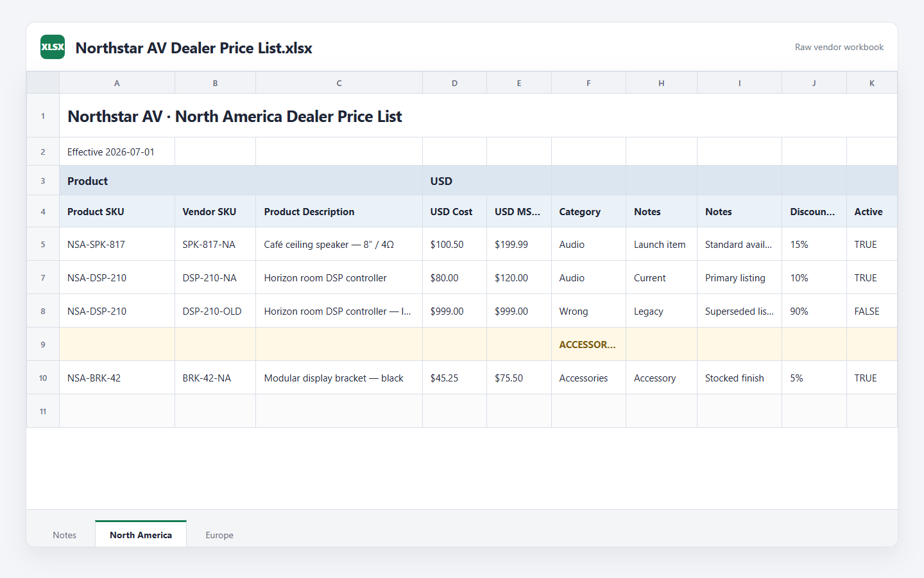Select row 2 header
Viewport: 924px width, 578px height.
tap(43, 152)
